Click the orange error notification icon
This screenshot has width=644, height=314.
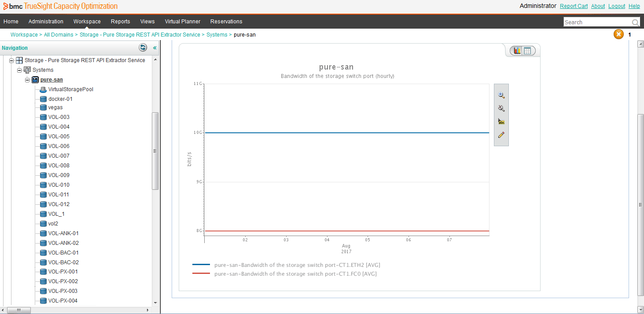tap(618, 34)
